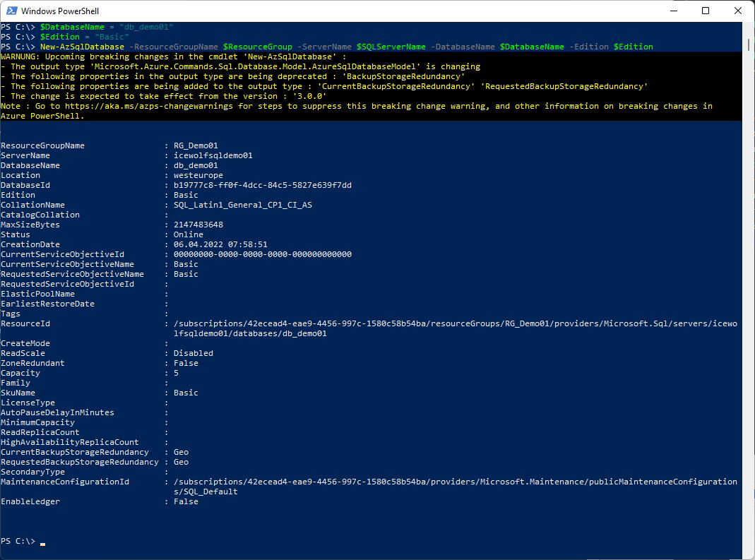
Task: Click the 'Windows PowerShell' title text
Action: point(60,11)
